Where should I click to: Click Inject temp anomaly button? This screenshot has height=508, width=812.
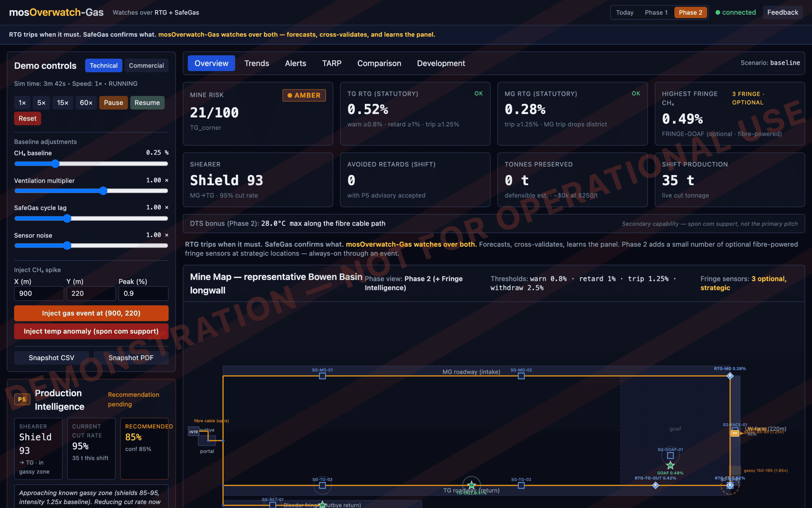click(91, 331)
